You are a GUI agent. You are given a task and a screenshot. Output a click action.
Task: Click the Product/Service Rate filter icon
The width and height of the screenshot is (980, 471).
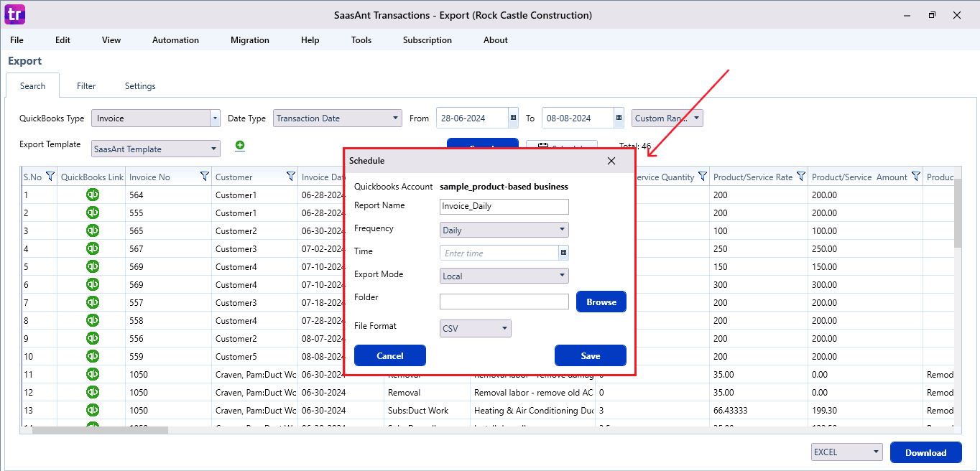801,177
